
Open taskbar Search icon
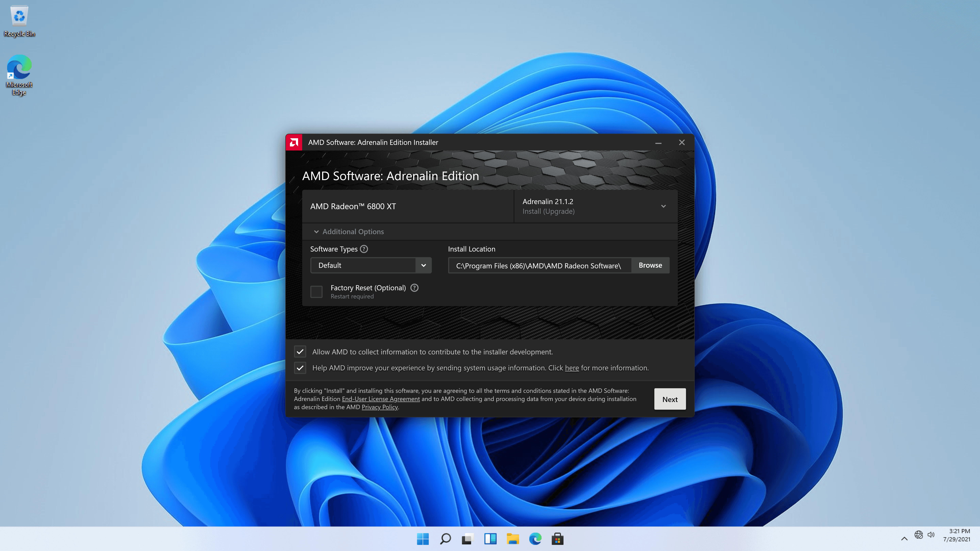445,538
